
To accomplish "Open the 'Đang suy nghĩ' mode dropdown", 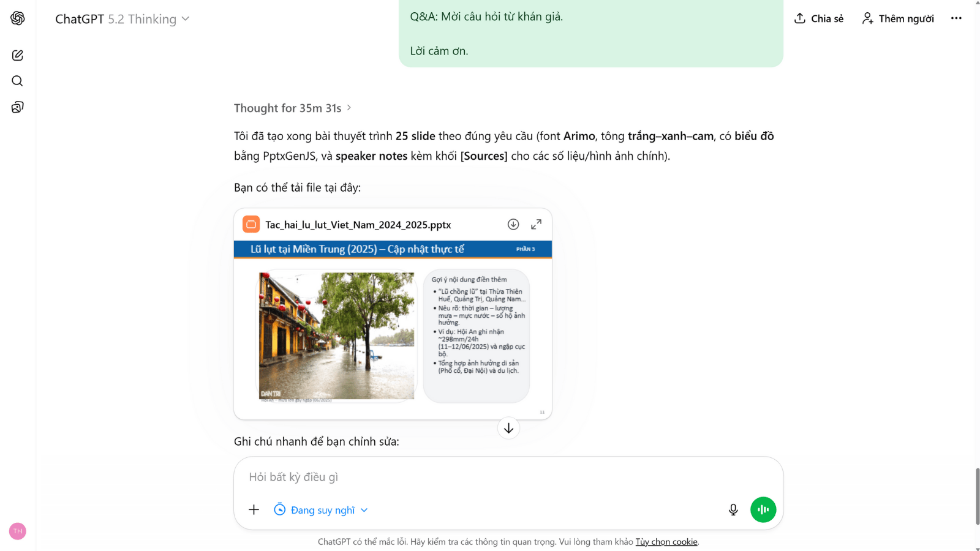I will 322,510.
